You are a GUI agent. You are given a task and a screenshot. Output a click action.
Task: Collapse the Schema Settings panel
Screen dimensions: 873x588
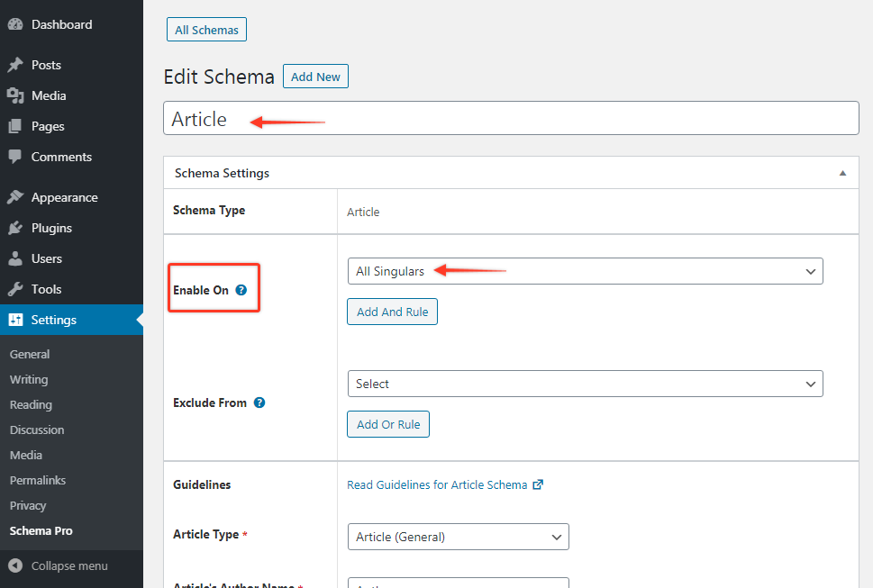pyautogui.click(x=842, y=173)
